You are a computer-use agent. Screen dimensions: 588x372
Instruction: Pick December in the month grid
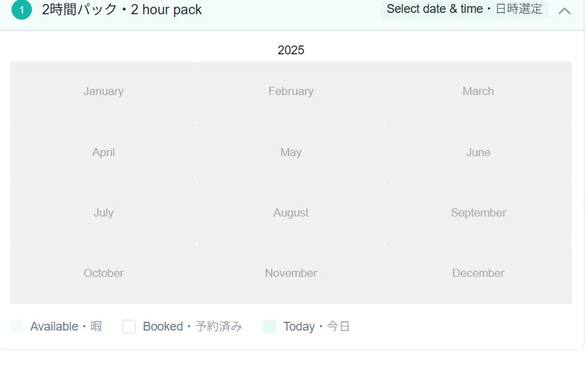pos(478,273)
